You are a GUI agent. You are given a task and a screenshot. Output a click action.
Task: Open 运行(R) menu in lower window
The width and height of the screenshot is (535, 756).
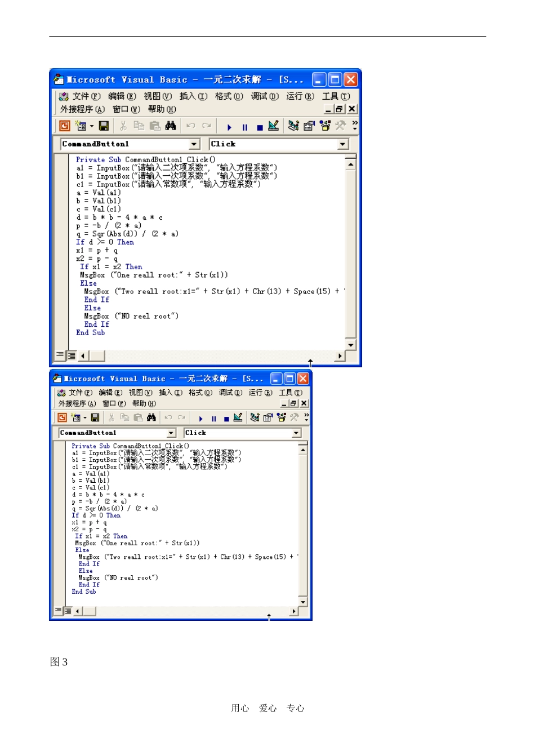261,393
